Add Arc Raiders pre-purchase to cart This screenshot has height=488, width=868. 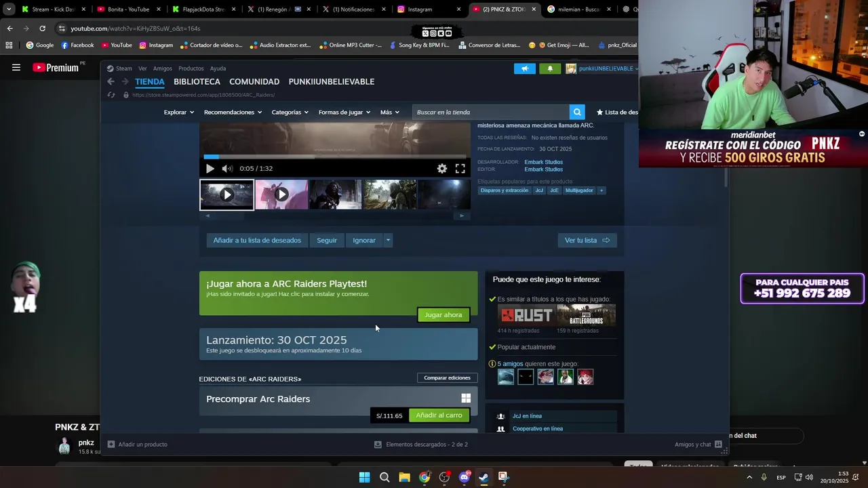(x=439, y=415)
